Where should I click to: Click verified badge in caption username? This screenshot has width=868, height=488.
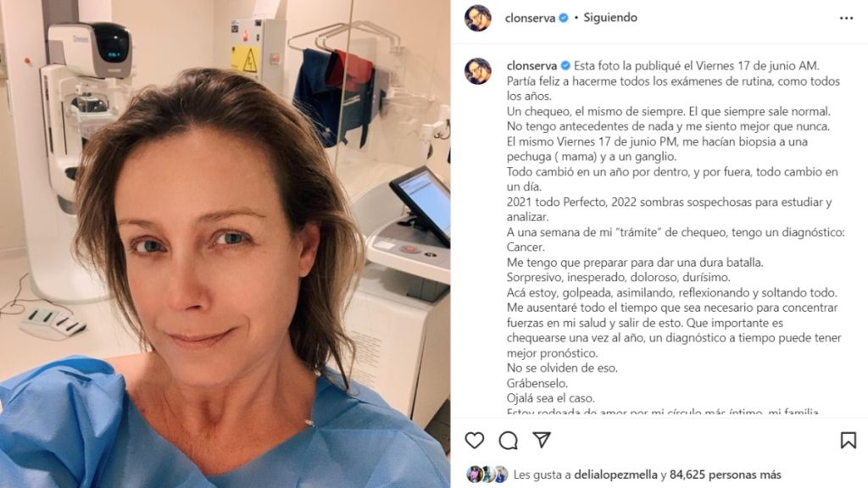[x=565, y=66]
